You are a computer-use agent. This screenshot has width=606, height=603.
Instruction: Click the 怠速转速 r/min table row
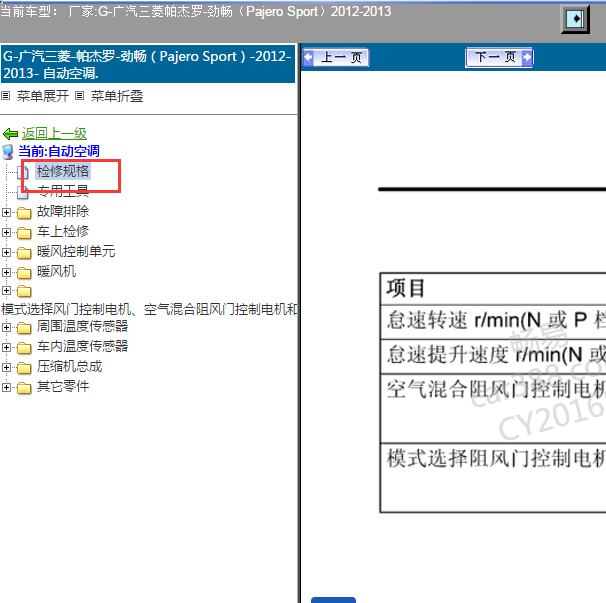click(493, 322)
